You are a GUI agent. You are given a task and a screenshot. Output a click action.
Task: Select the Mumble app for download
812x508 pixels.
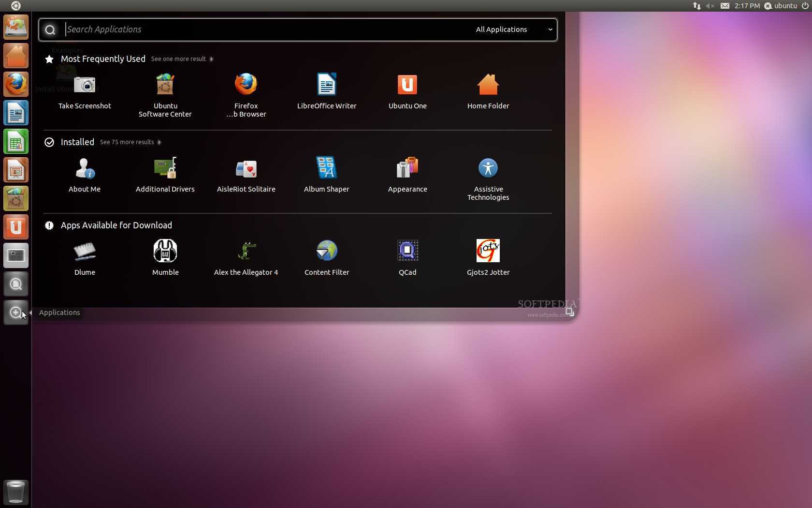pos(165,257)
